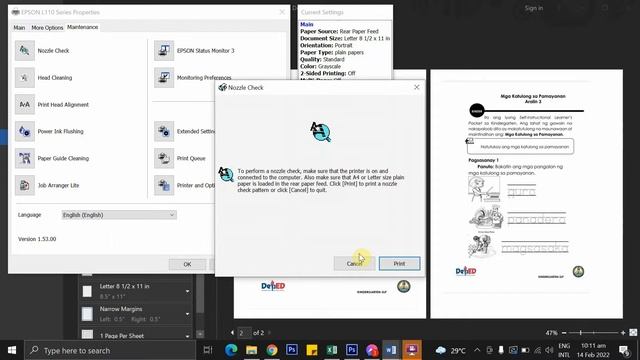Open File Explorer from taskbar

(x=251, y=350)
